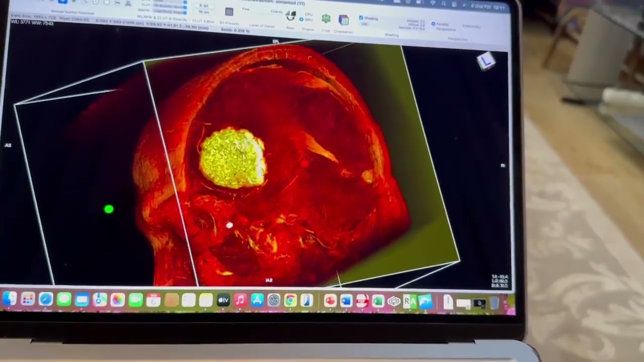Open Mail app in the dock
644x362 pixels.
point(82,300)
